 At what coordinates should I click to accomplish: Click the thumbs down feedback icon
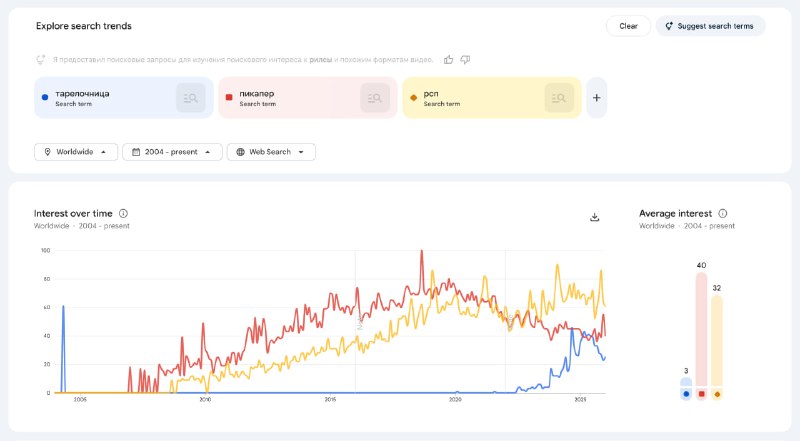pos(464,59)
